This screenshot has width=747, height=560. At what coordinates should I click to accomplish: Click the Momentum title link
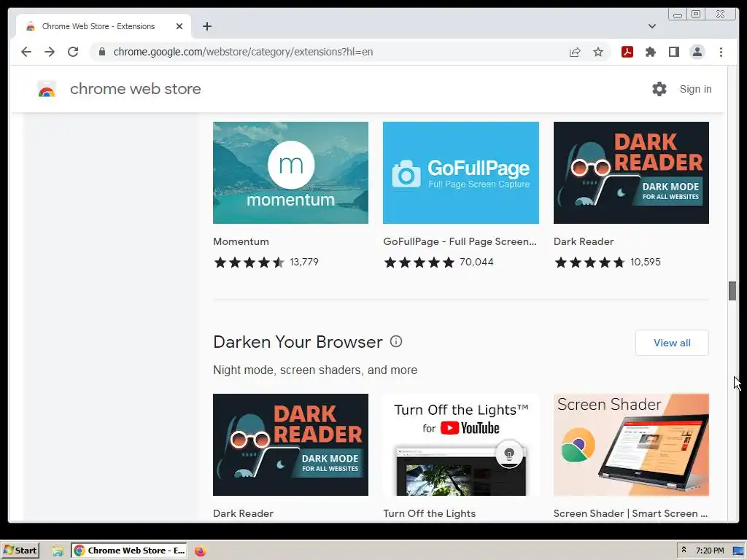point(241,241)
